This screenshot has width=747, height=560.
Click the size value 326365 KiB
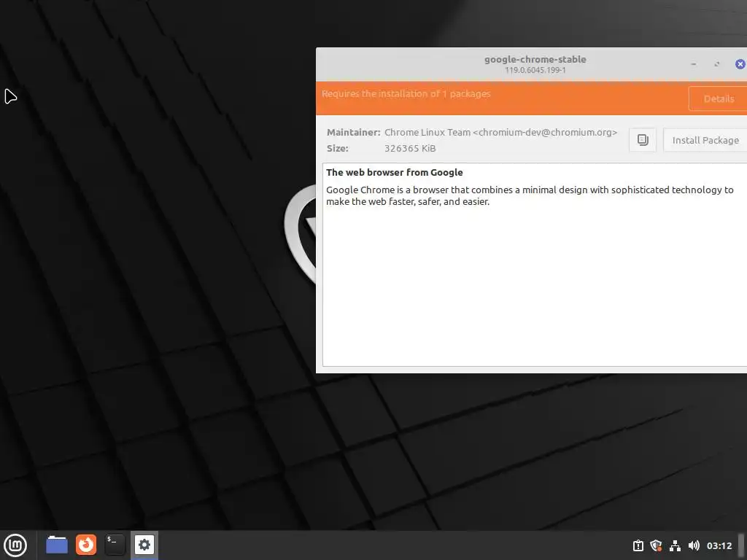coord(410,148)
